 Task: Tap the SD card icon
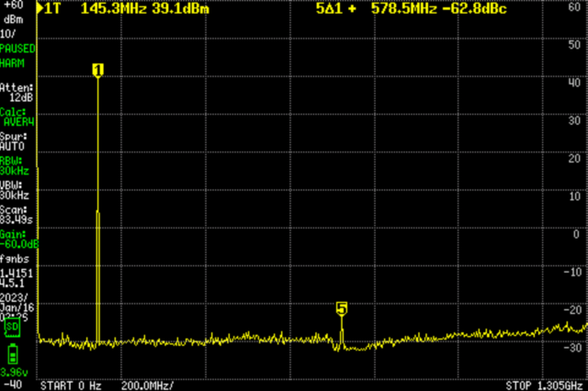(12, 328)
